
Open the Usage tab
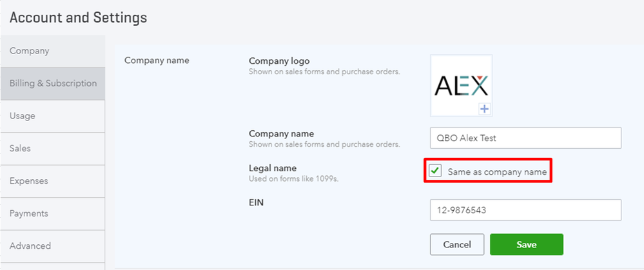pyautogui.click(x=53, y=116)
